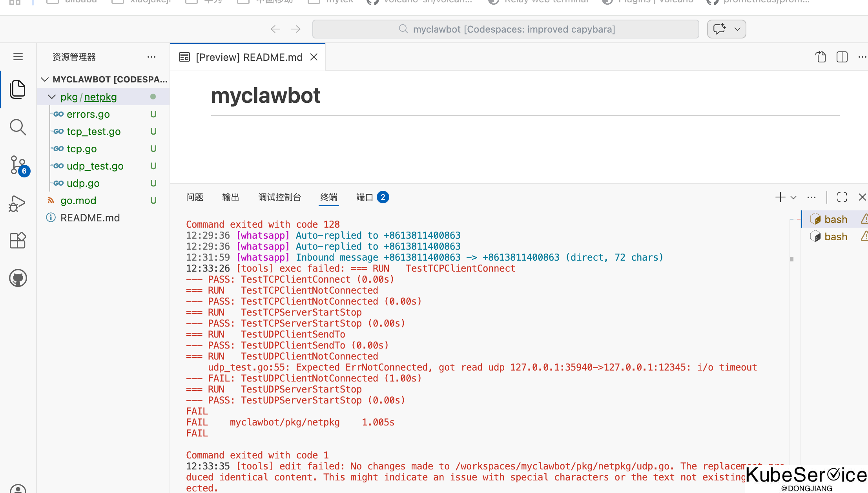Maximize the terminal panel size

(x=842, y=197)
